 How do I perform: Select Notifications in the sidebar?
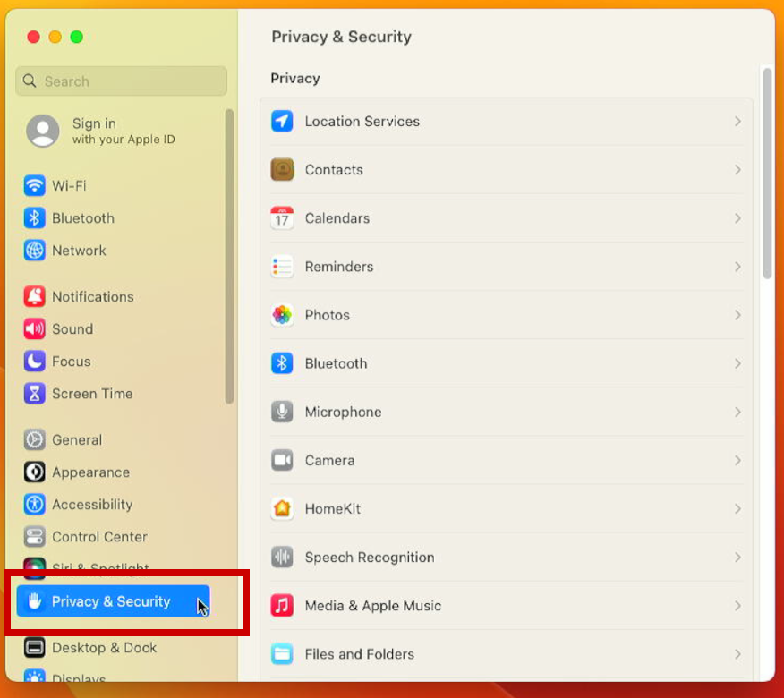tap(93, 296)
